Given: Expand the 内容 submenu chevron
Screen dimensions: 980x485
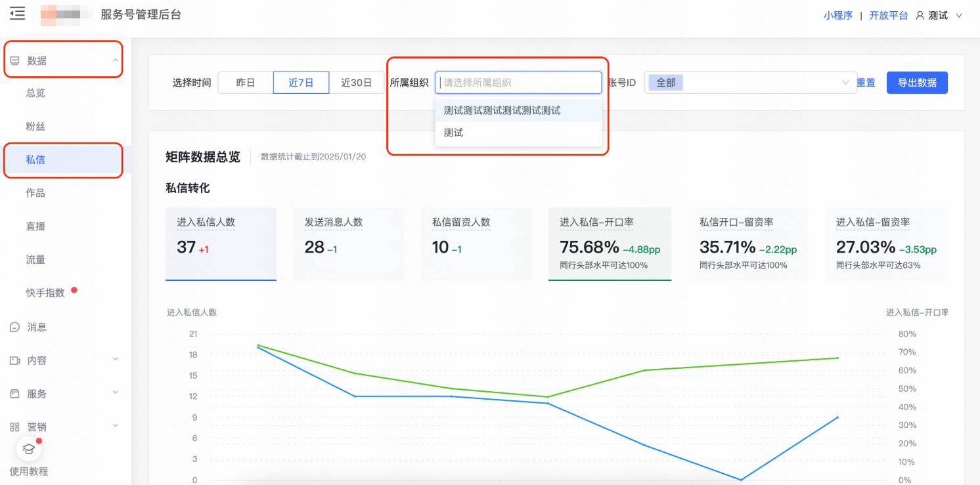Looking at the screenshot, I should pyautogui.click(x=116, y=360).
